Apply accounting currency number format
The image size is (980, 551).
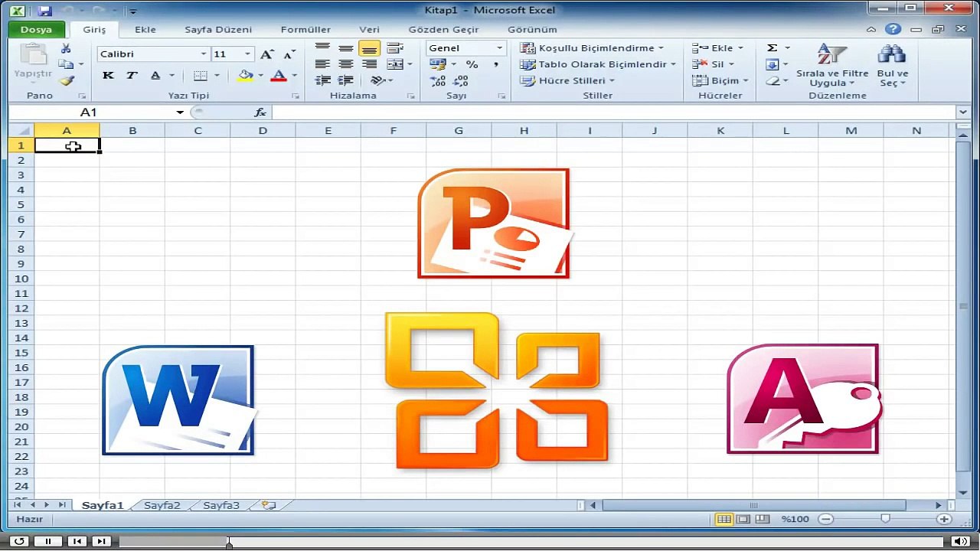437,64
